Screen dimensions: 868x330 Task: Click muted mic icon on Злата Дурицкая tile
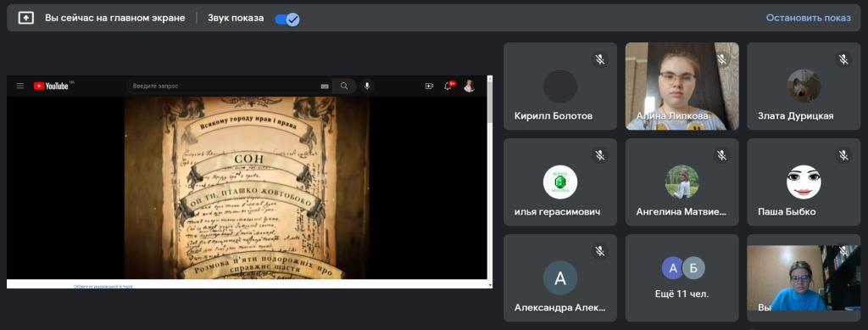[x=843, y=59]
